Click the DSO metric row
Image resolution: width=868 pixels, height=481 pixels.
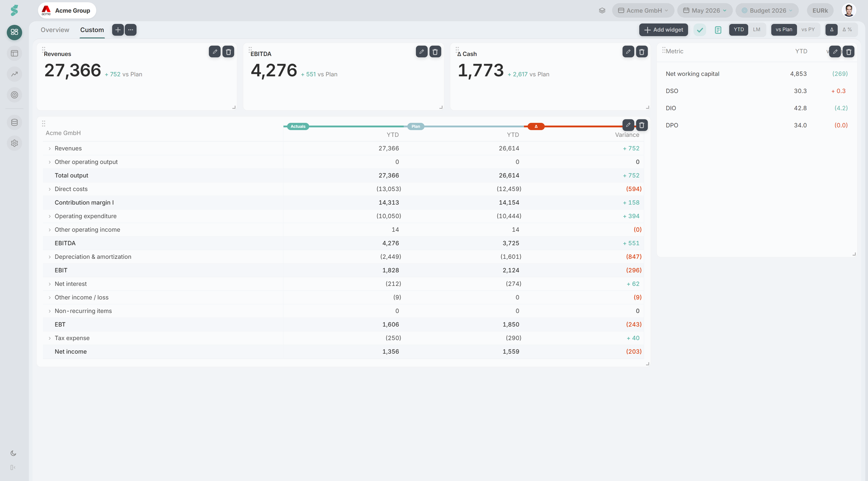[757, 91]
